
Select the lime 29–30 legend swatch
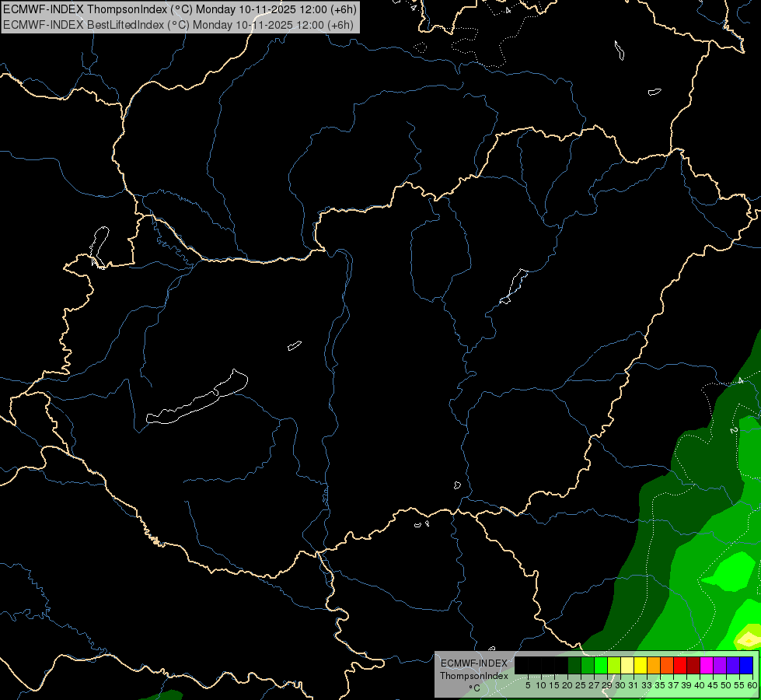pyautogui.click(x=614, y=665)
